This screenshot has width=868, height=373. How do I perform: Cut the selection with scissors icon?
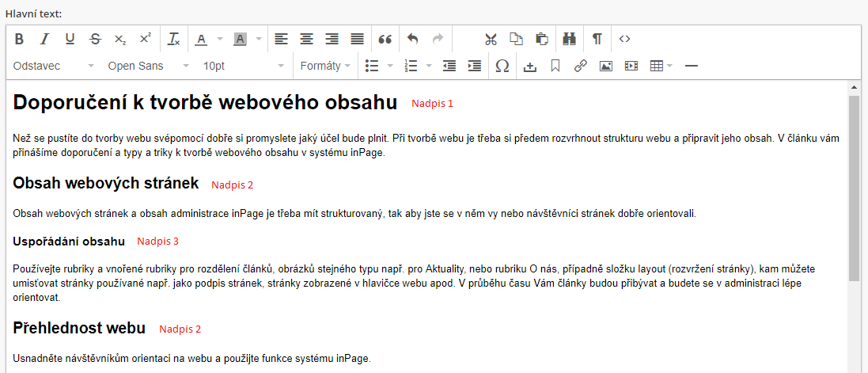[491, 39]
